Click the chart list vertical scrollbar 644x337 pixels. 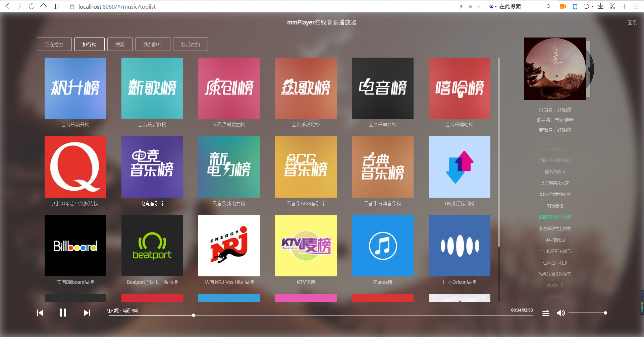(x=499, y=152)
